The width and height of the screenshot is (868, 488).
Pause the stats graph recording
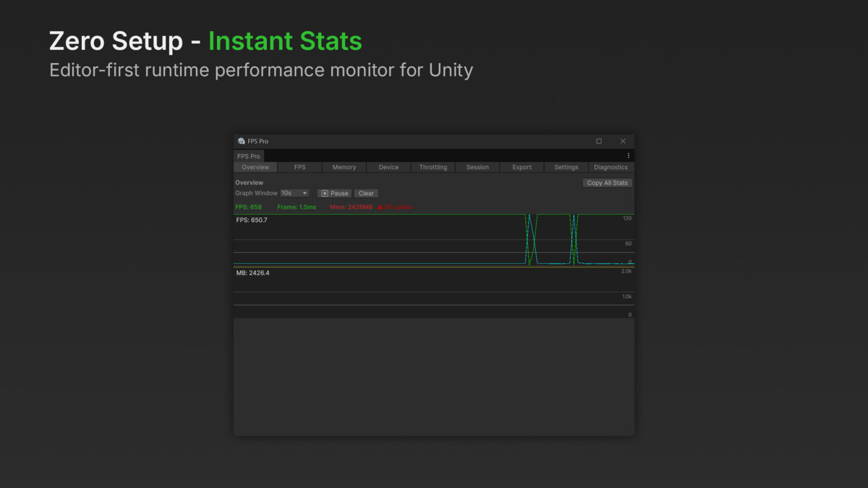[x=334, y=193]
